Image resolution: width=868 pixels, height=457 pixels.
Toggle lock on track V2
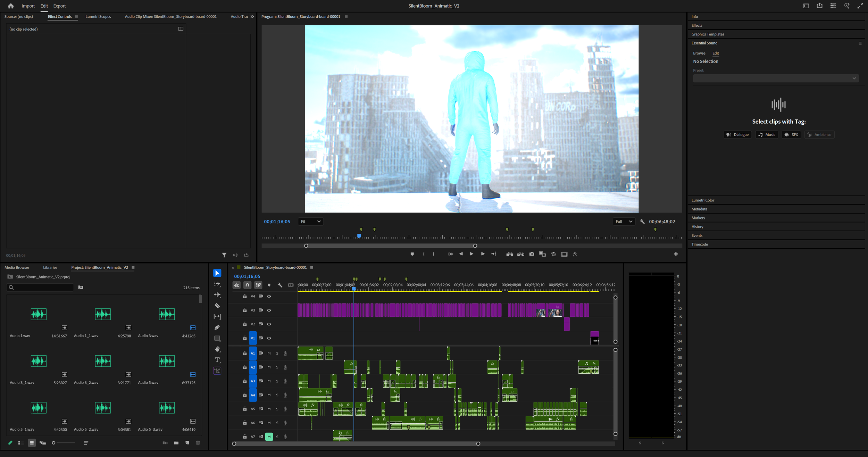pos(245,324)
